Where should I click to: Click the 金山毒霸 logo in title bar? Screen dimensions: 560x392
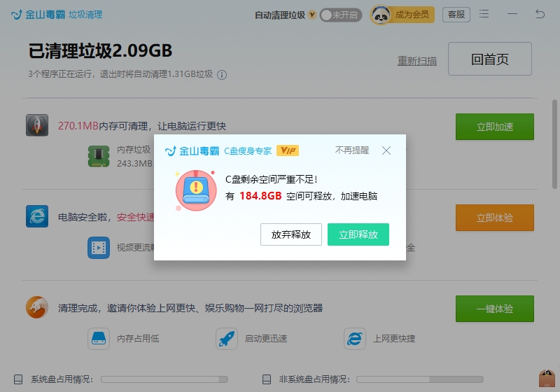click(38, 15)
